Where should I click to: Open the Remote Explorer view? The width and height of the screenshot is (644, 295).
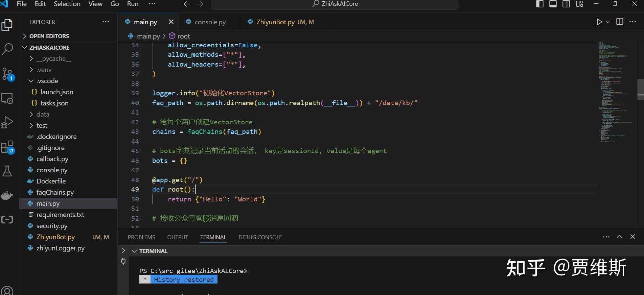pyautogui.click(x=7, y=98)
